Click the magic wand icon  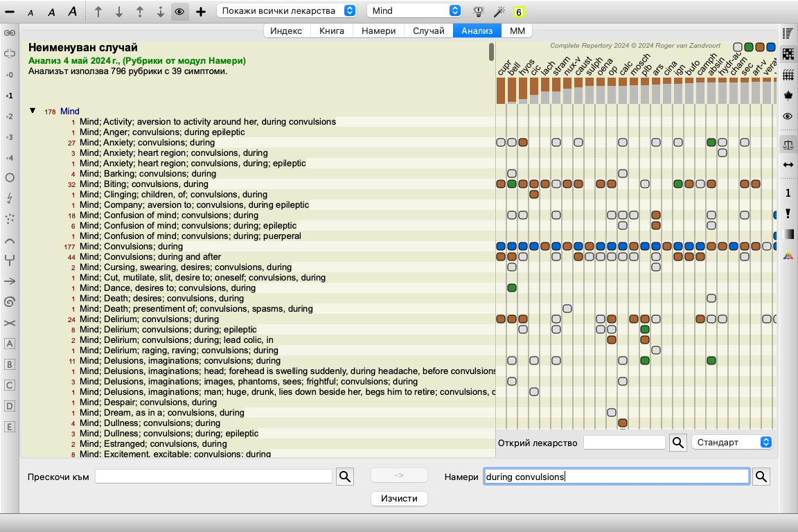coord(498,11)
